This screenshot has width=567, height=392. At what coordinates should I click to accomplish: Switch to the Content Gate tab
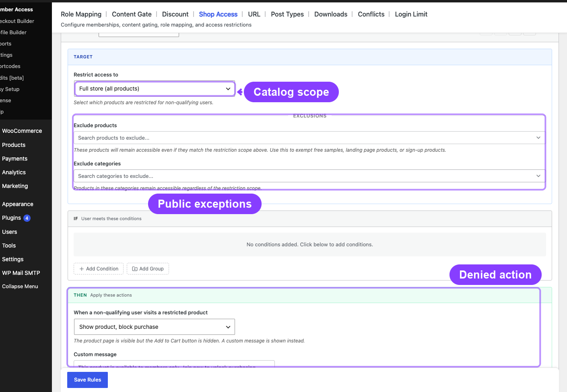[132, 14]
